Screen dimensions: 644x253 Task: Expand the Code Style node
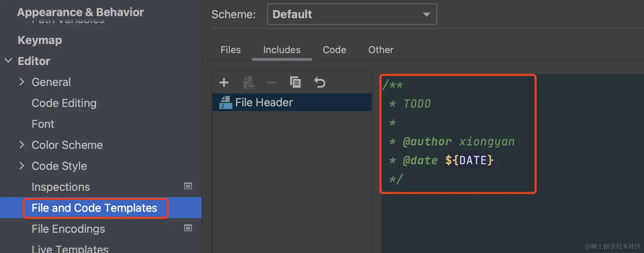coord(22,166)
